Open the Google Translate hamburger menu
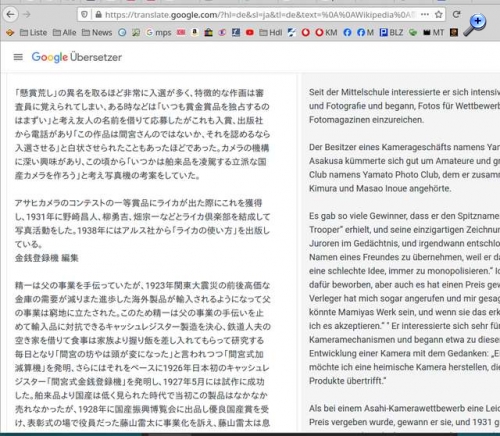This screenshot has height=436, width=500. click(x=18, y=57)
